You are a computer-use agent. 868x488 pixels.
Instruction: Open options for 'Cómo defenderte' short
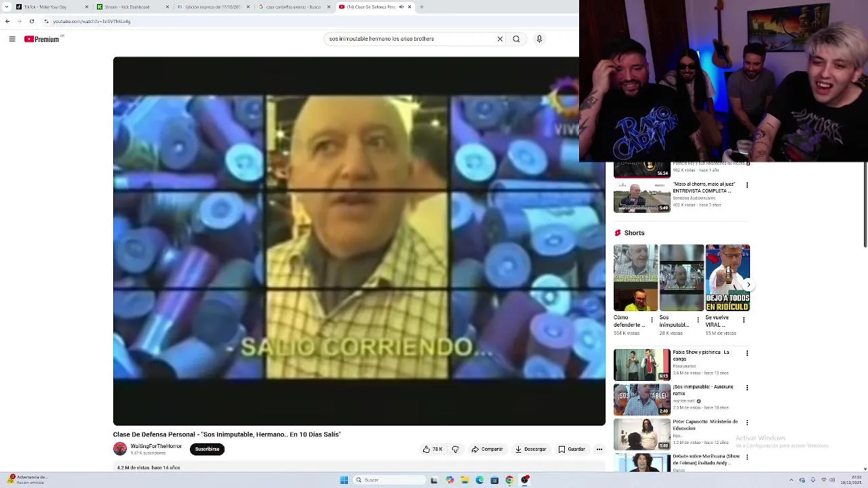coord(652,319)
